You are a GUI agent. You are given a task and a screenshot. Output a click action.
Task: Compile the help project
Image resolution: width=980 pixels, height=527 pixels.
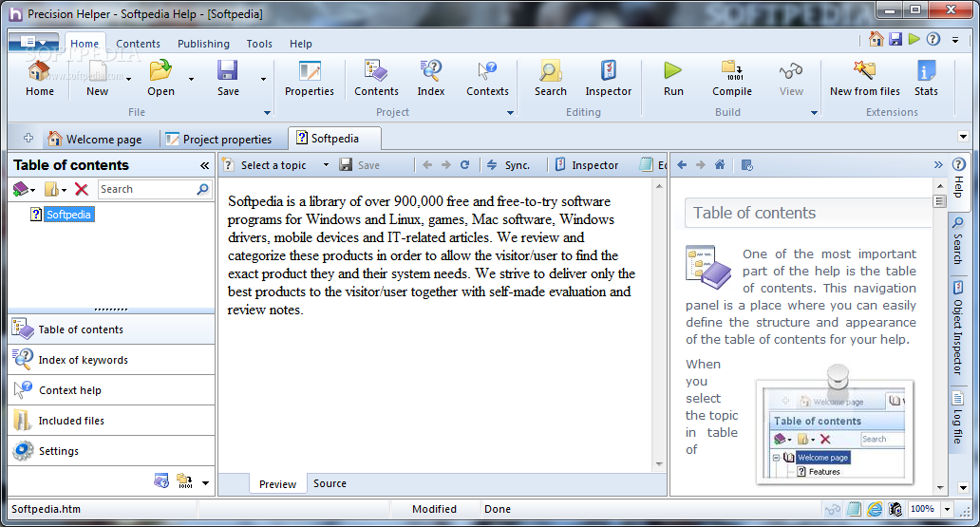(732, 79)
